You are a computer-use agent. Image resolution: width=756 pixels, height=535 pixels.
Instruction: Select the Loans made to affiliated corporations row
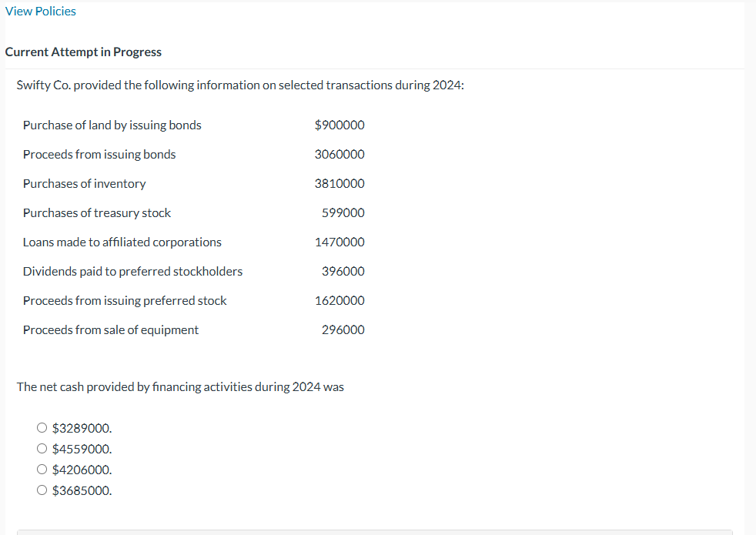click(122, 242)
